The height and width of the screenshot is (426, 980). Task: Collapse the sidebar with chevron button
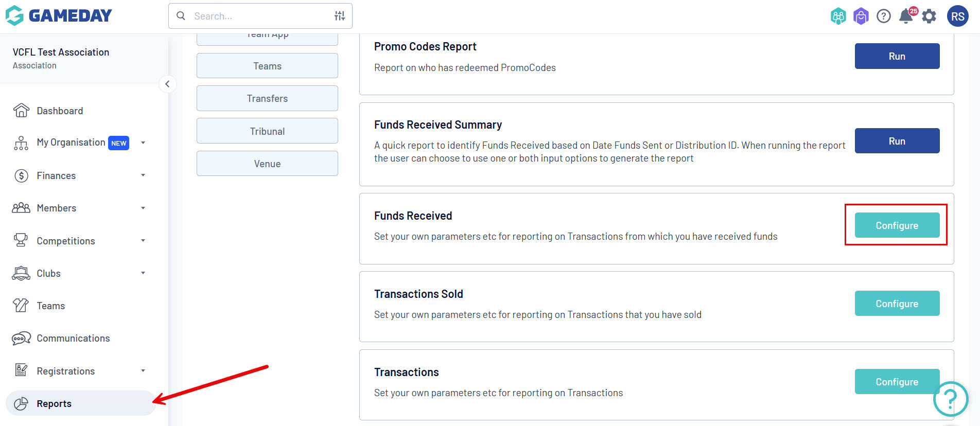167,84
